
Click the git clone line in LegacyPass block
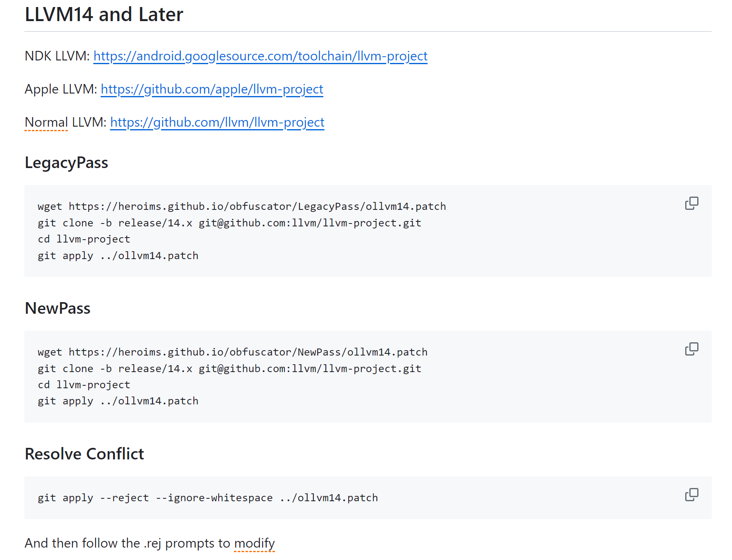pyautogui.click(x=229, y=223)
